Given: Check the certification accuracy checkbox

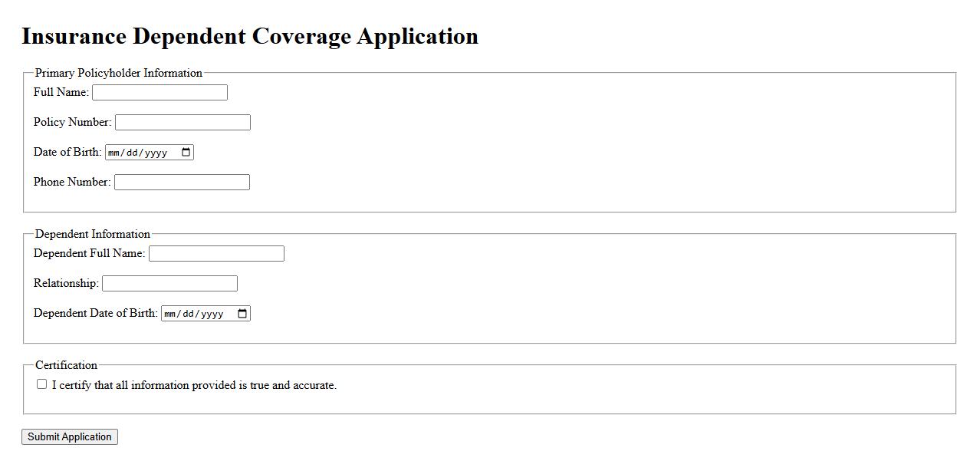Looking at the screenshot, I should pos(42,384).
